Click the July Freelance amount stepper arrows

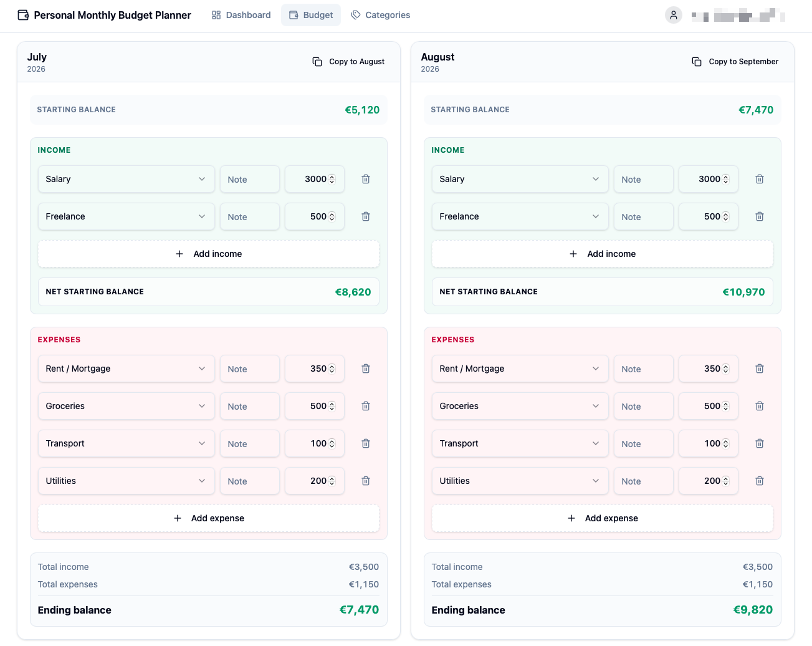click(x=332, y=216)
